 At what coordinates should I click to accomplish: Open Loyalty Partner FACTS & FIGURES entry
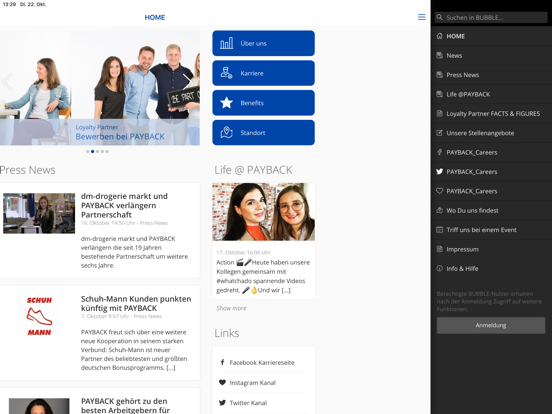491,113
